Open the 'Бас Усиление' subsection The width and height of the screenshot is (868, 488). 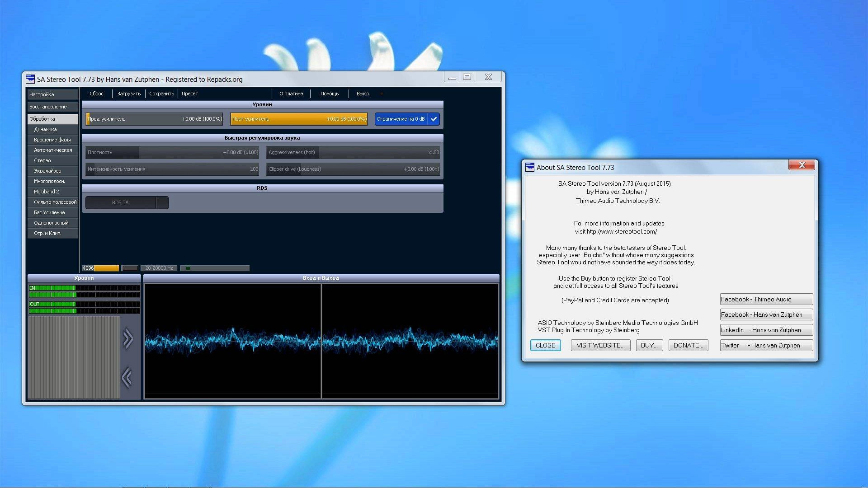pos(52,212)
